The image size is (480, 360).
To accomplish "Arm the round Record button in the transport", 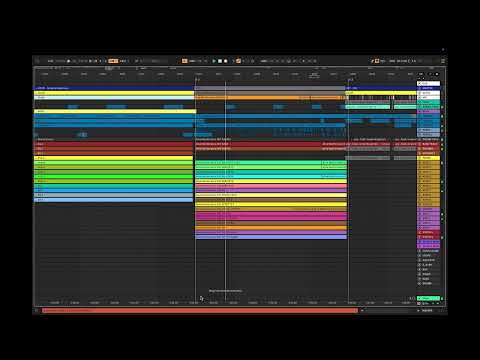I will pos(225,61).
